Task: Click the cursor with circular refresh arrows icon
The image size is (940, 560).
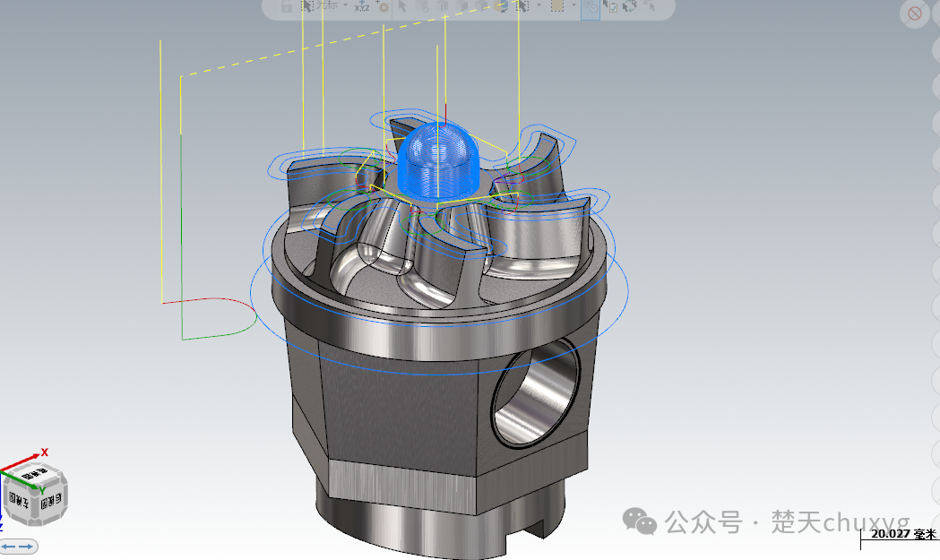Action: tap(629, 6)
